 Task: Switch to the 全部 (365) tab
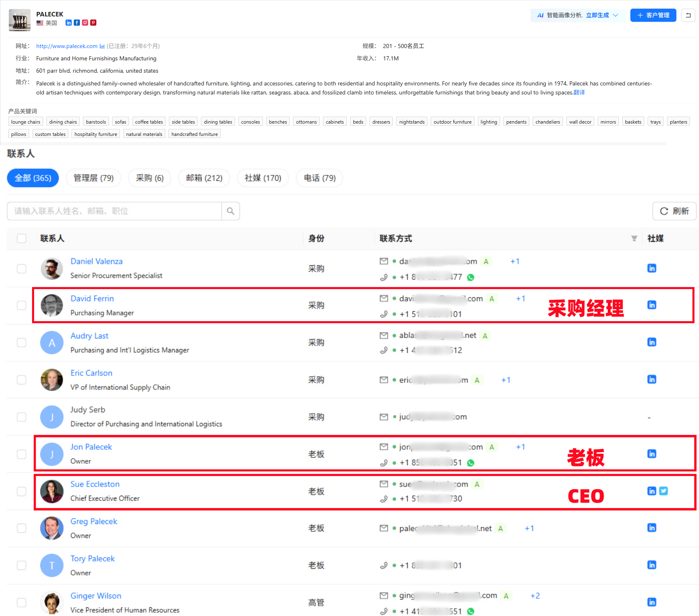point(33,178)
